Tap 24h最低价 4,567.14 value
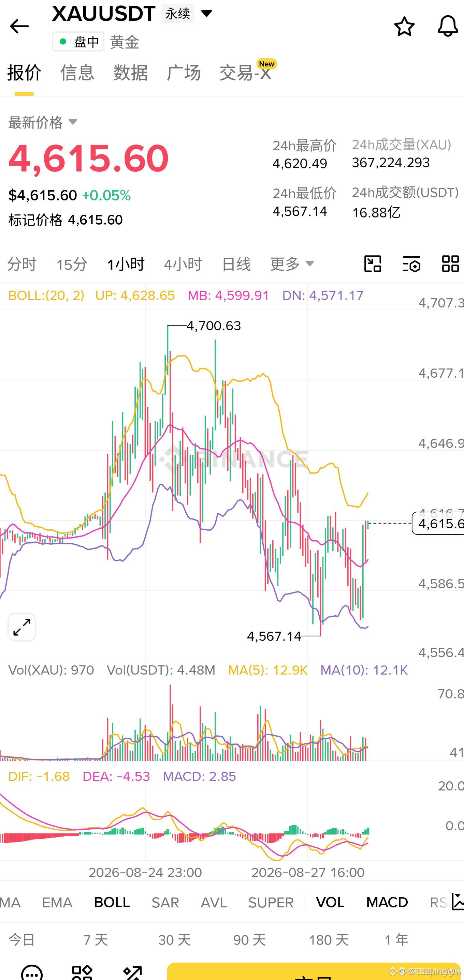 tap(300, 212)
